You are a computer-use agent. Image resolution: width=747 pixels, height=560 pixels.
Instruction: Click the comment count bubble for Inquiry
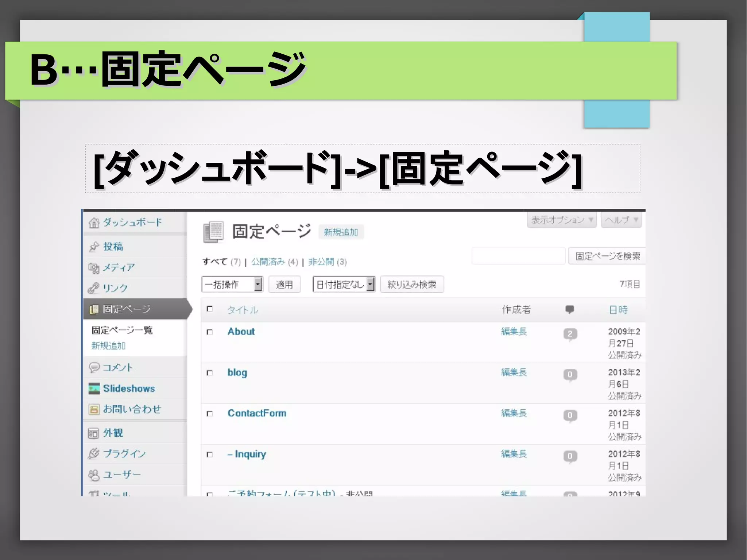pyautogui.click(x=570, y=456)
